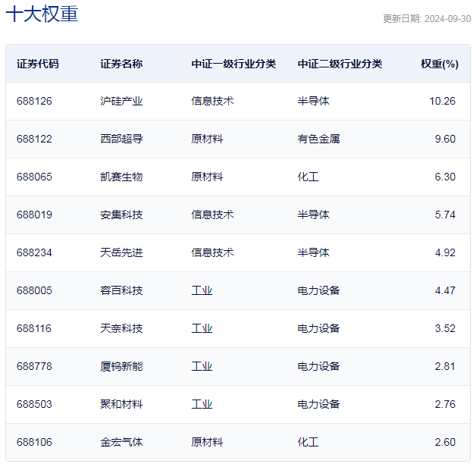Image resolution: width=476 pixels, height=470 pixels.
Task: Click weight value 4.92
Action: [x=445, y=252]
